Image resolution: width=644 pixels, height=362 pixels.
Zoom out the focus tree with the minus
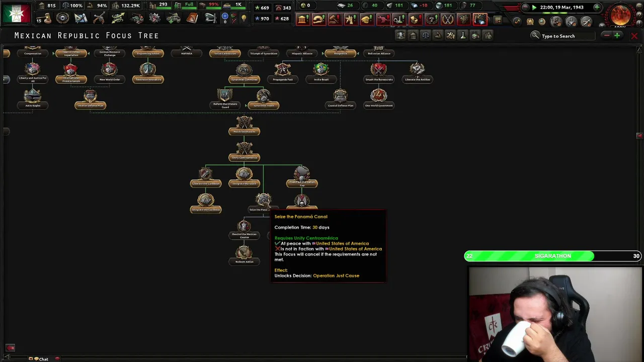[x=607, y=35]
